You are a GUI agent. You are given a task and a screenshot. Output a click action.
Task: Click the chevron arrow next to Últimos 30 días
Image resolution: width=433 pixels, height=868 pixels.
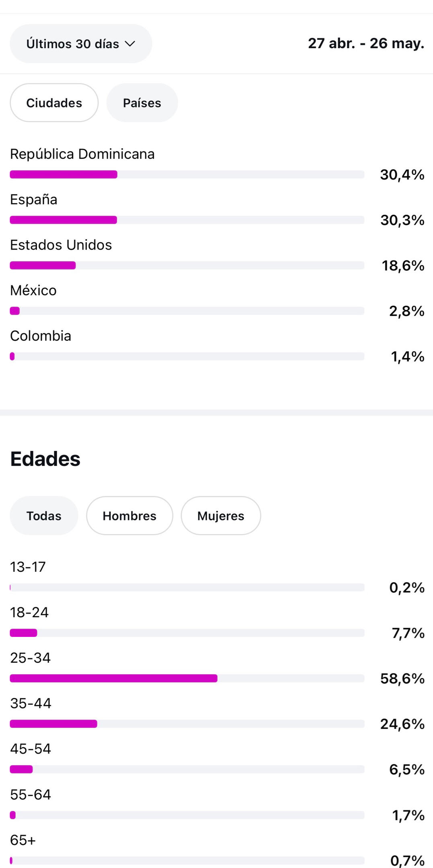point(130,44)
